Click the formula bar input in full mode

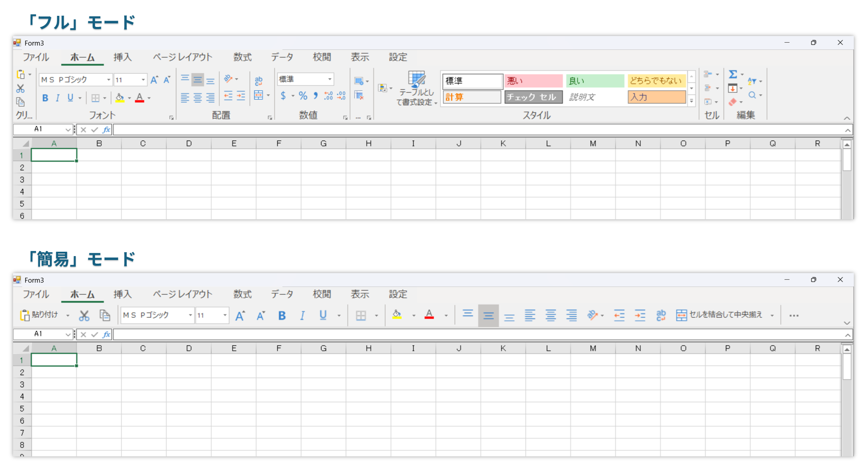478,130
